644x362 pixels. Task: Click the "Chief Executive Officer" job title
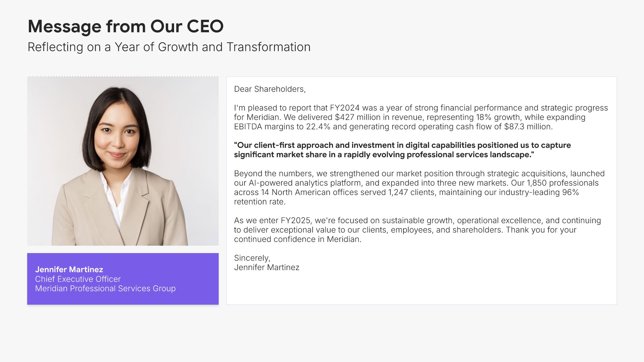coord(78,279)
